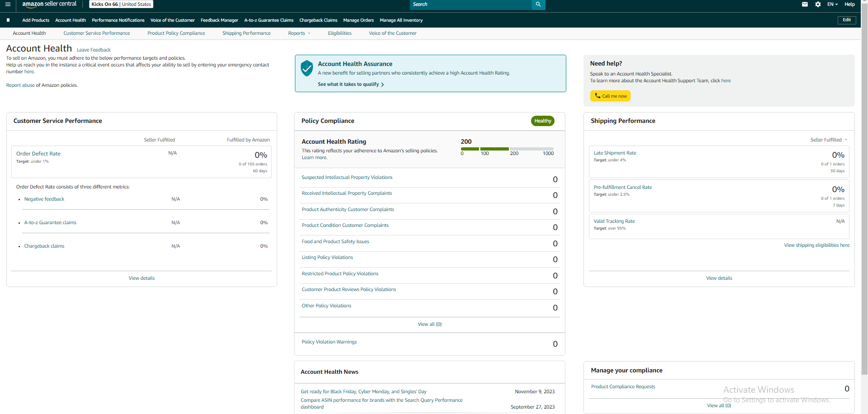Click the search magnifier icon

pos(538,5)
